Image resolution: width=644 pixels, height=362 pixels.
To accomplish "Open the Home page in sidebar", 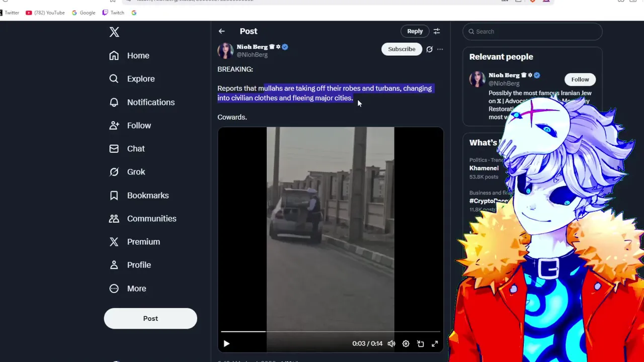I will (x=129, y=56).
